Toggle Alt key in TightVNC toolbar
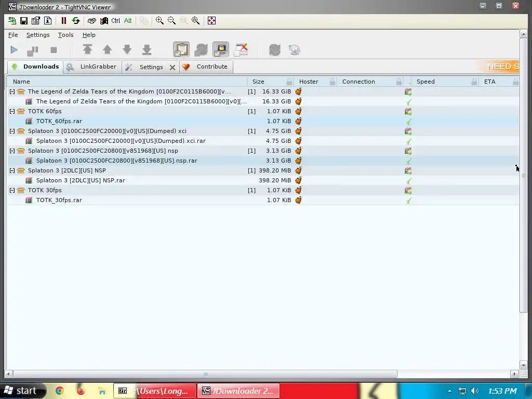The image size is (532, 399). click(128, 21)
